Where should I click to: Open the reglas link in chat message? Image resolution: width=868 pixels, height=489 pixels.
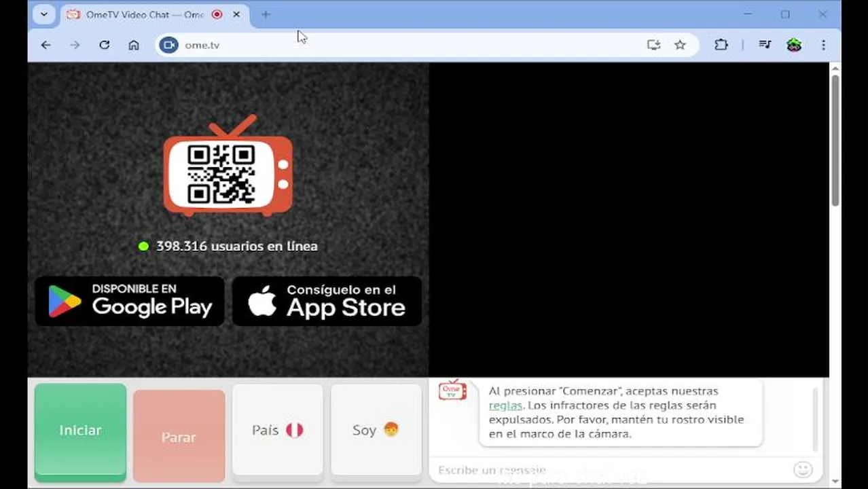505,405
